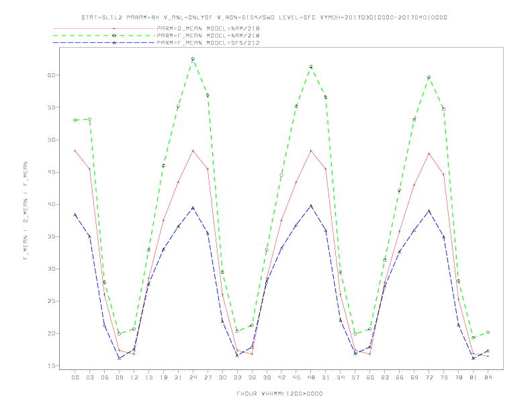This screenshot has height=411, width=532.
Task: Select legend label PARM=F_MEAN MODEL=NAM/218
Action: [x=208, y=36]
